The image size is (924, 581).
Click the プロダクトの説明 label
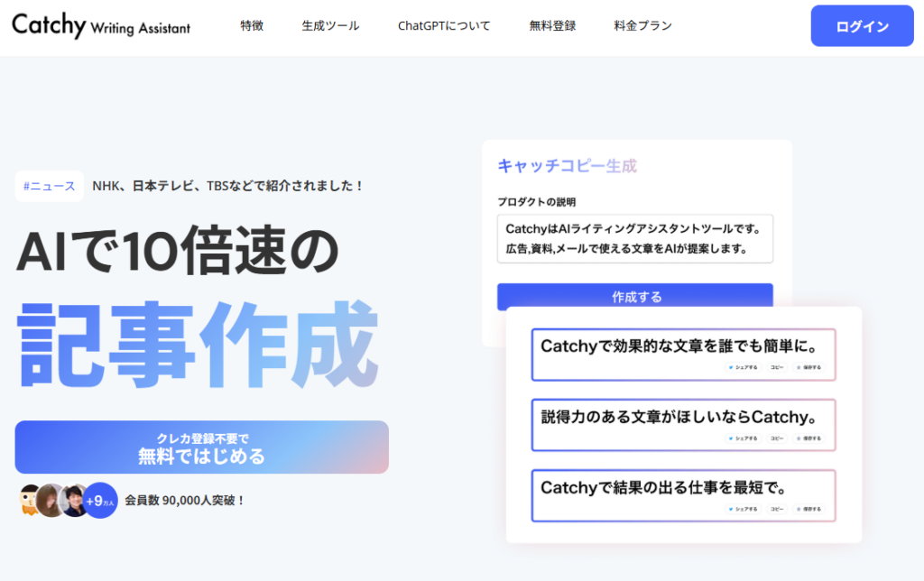[x=536, y=202]
